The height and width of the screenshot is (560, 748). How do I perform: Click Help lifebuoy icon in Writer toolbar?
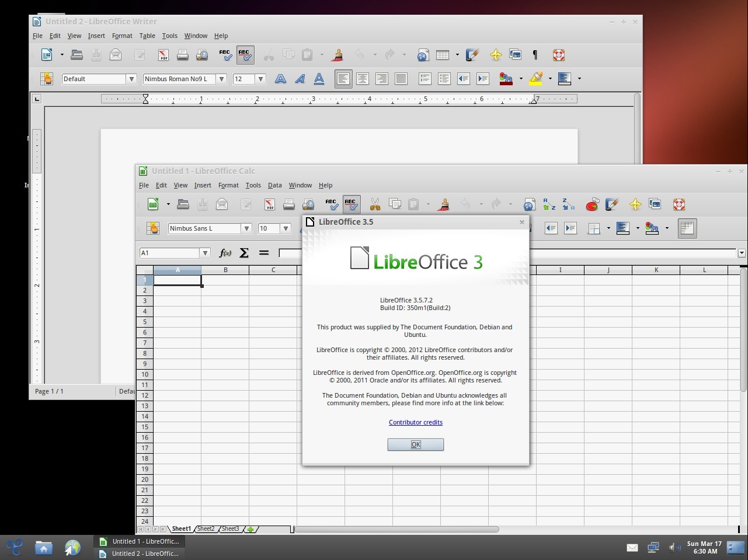(x=559, y=55)
